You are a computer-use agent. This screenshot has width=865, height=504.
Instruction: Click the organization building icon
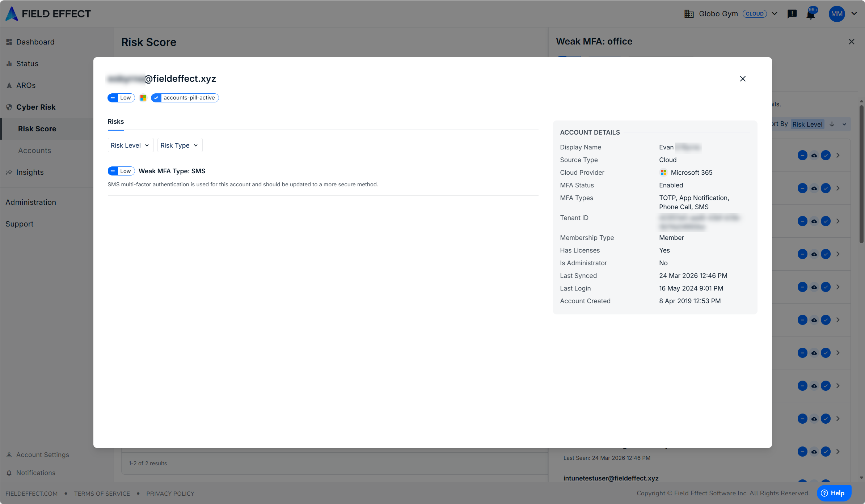point(689,14)
